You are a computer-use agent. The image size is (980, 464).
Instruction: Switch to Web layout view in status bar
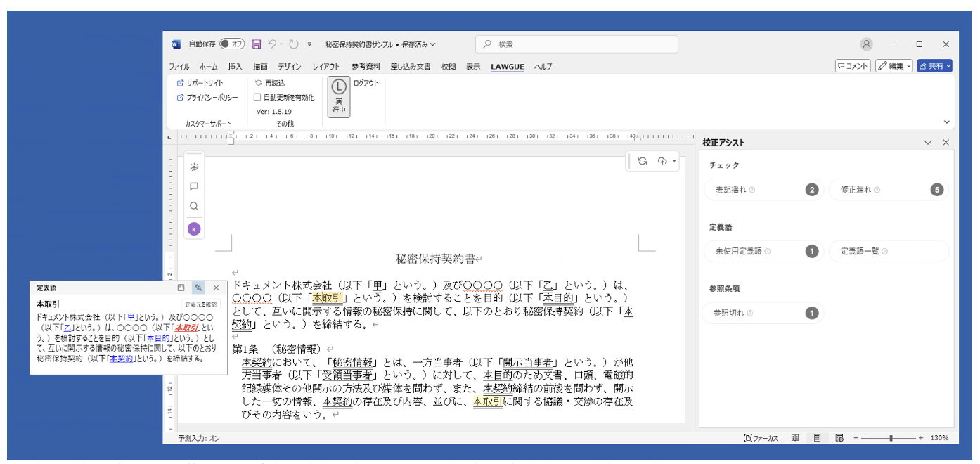click(x=839, y=438)
